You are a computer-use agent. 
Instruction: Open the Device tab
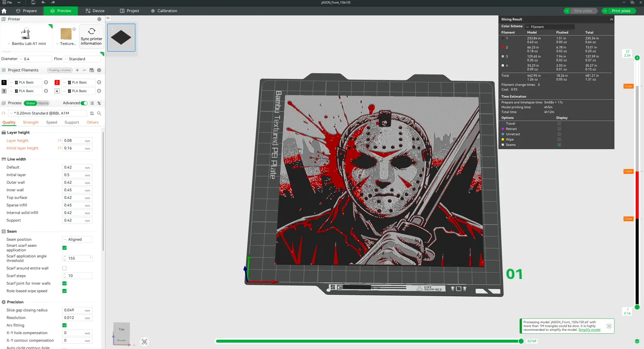(95, 11)
